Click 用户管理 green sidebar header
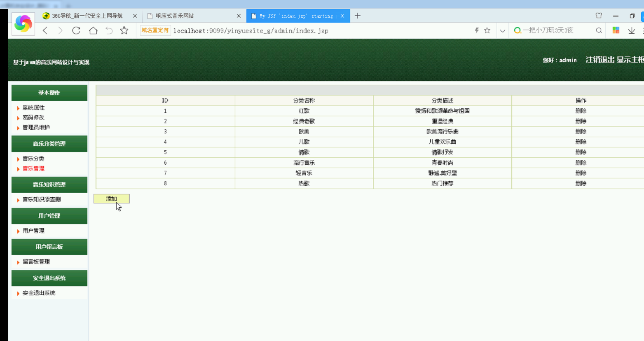This screenshot has height=341, width=644. point(49,216)
